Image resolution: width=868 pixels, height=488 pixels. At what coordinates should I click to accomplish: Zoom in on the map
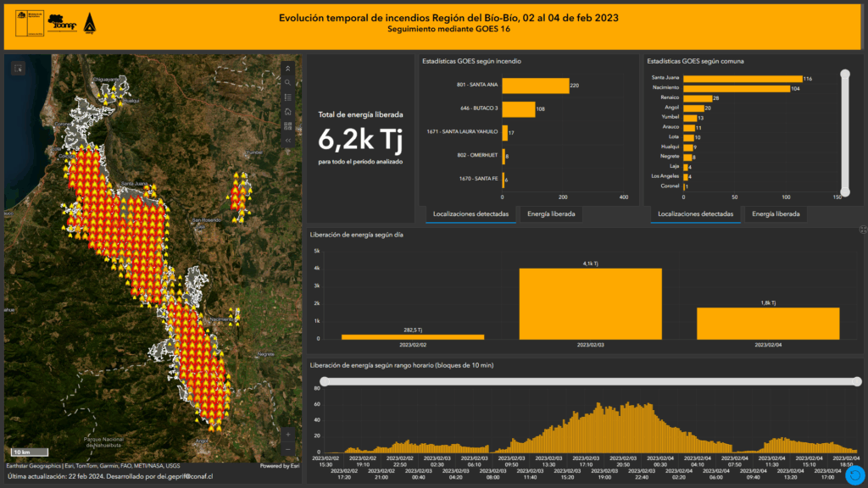tap(288, 435)
